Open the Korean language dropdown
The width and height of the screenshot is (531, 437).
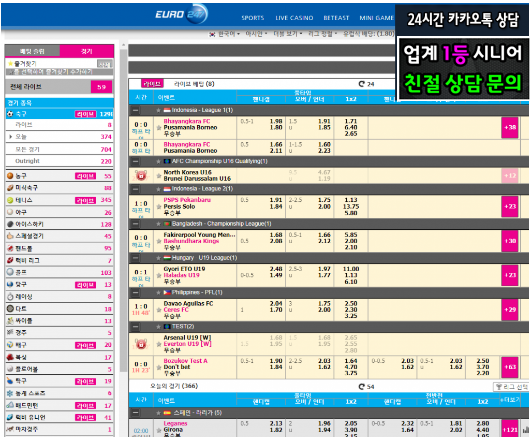click(225, 34)
